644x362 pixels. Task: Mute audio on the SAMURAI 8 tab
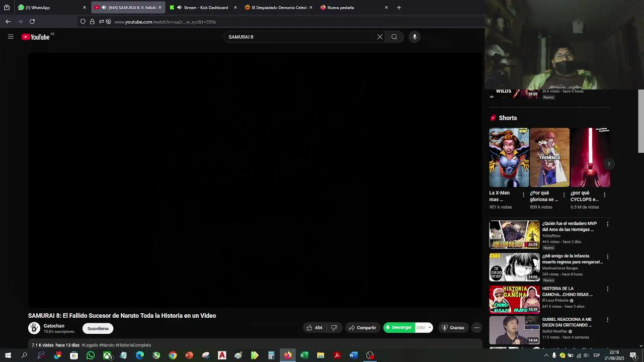click(x=104, y=8)
